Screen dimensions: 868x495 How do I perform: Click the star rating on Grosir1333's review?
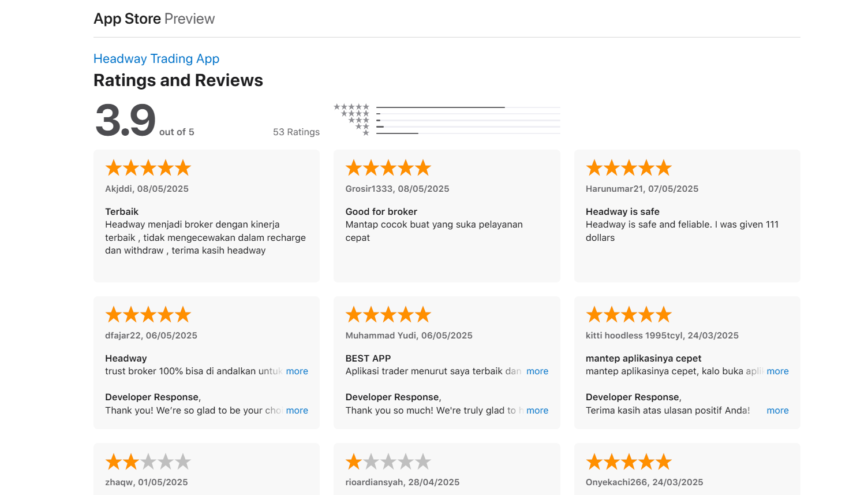point(388,168)
